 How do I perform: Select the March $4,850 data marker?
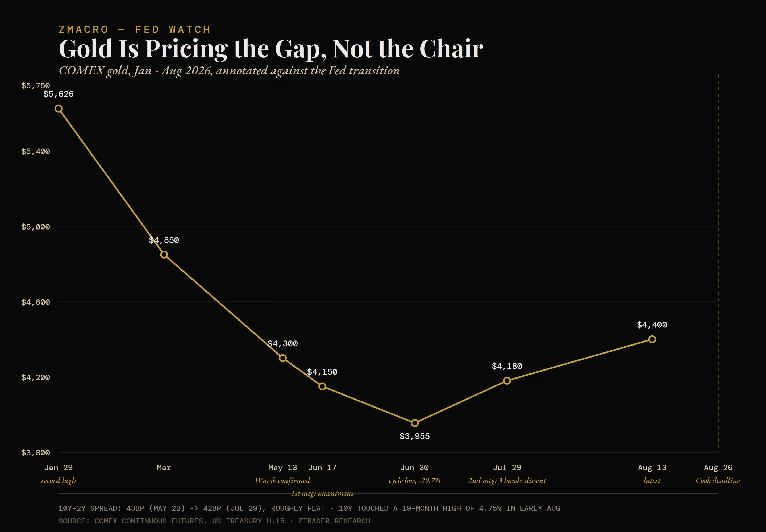[x=164, y=255]
